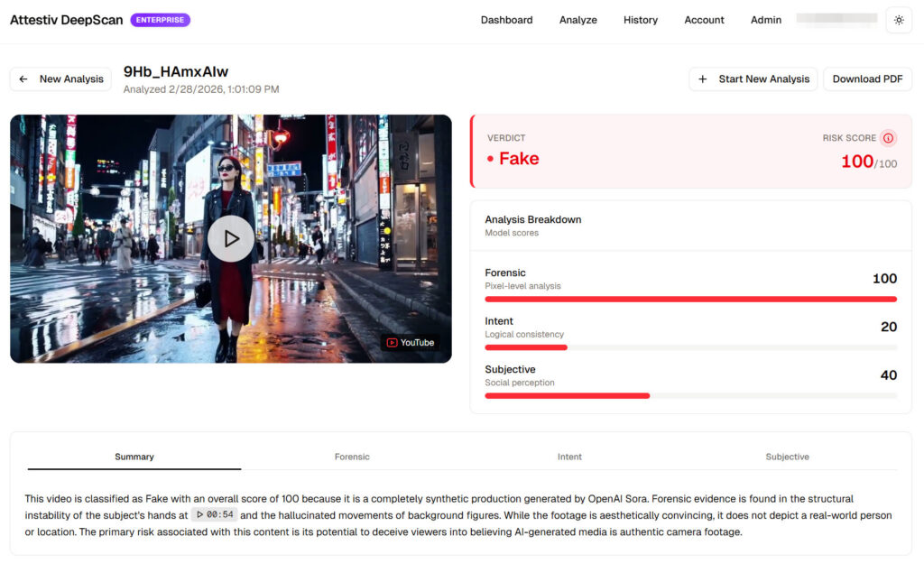The width and height of the screenshot is (924, 573).
Task: Click the blurred user name in header
Action: point(836,18)
